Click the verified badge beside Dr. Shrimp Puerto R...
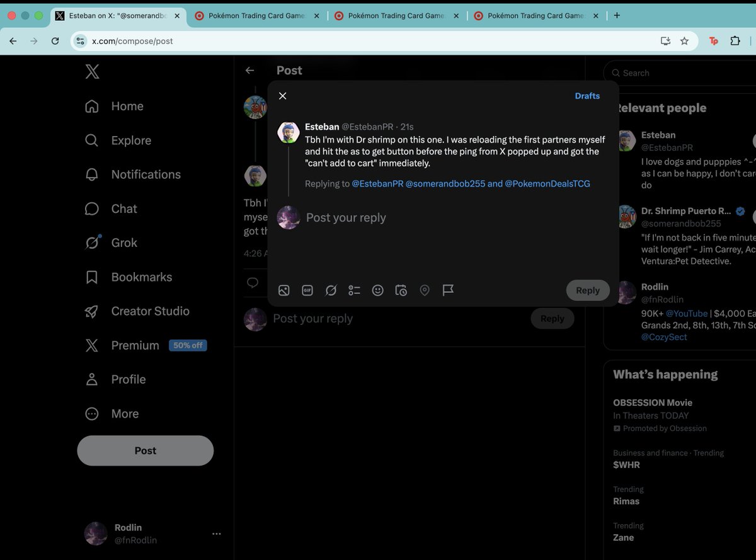756x560 pixels. [x=740, y=211]
